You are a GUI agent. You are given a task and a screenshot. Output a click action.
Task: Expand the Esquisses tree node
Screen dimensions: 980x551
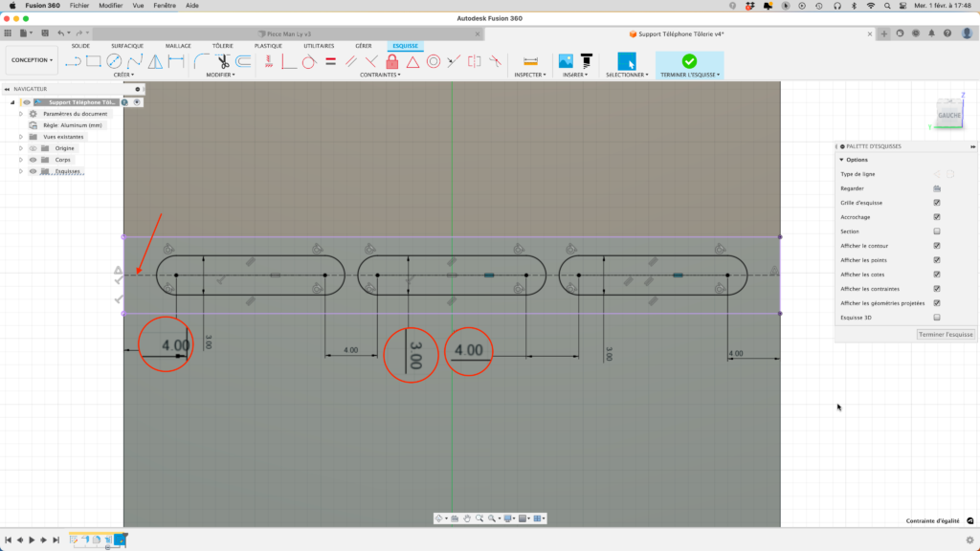pyautogui.click(x=21, y=171)
